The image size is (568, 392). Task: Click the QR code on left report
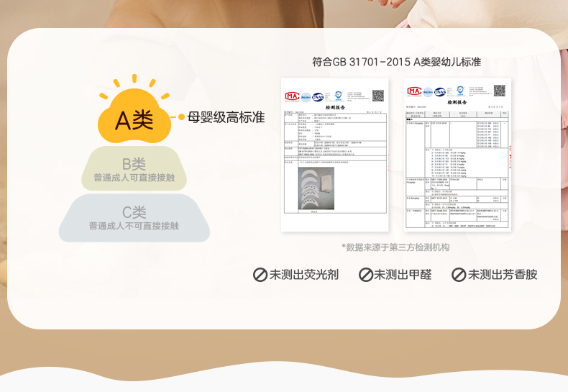click(377, 95)
